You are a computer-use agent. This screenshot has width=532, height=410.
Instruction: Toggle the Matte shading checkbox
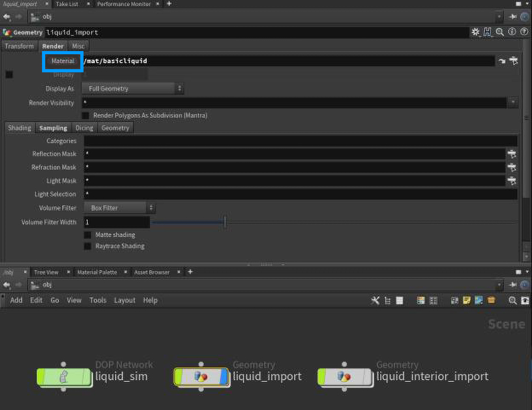click(x=88, y=235)
